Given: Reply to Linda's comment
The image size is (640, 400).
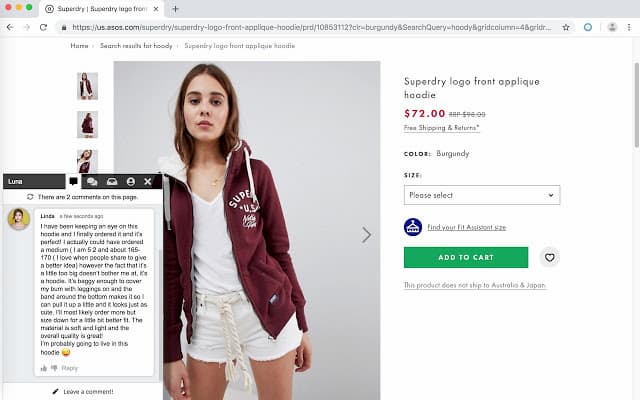Looking at the screenshot, I should pyautogui.click(x=69, y=368).
